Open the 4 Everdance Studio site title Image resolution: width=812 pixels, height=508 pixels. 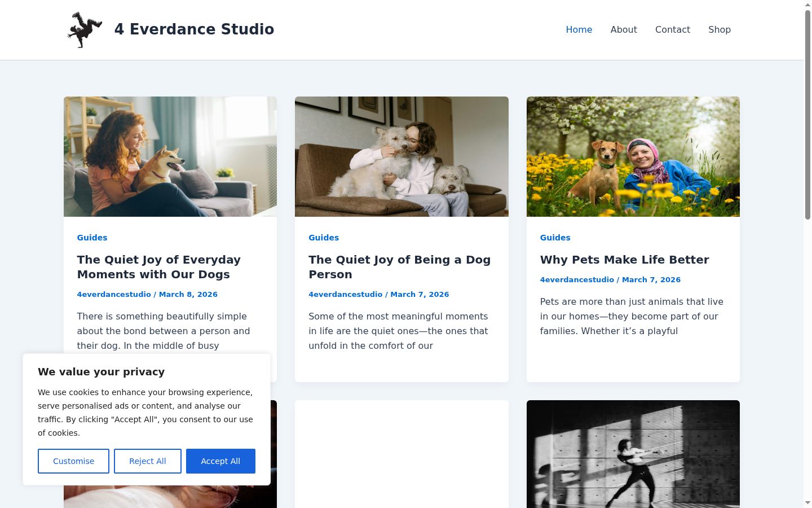(194, 29)
